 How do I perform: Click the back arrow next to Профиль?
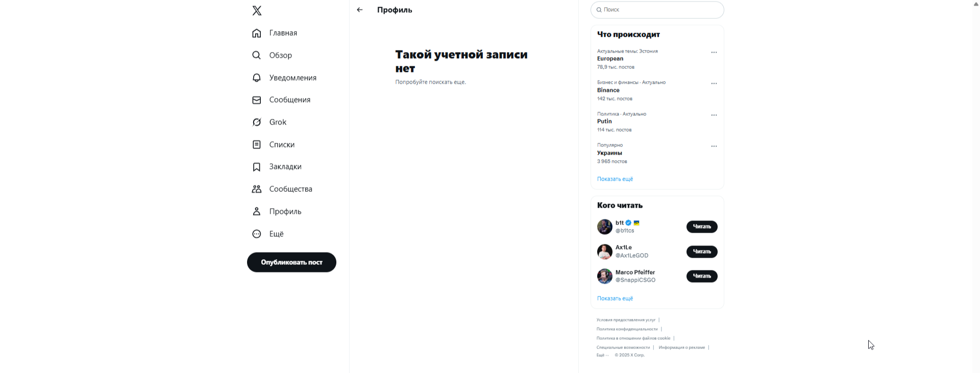coord(360,10)
